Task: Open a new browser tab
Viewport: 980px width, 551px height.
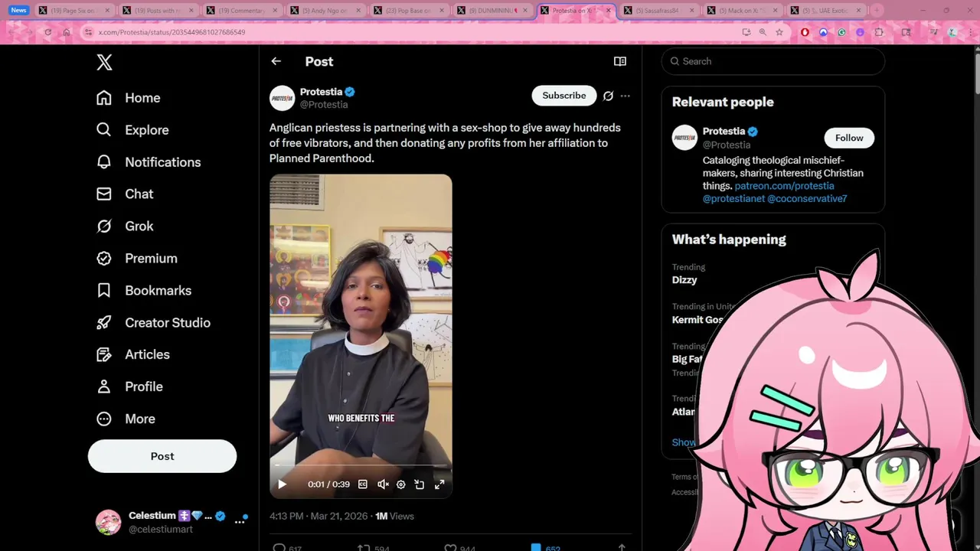Action: [877, 11]
